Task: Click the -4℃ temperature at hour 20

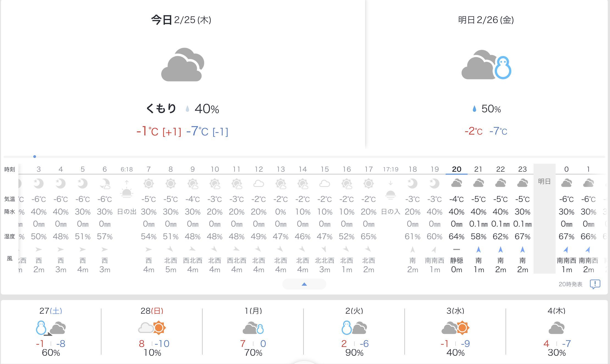Action: [456, 199]
